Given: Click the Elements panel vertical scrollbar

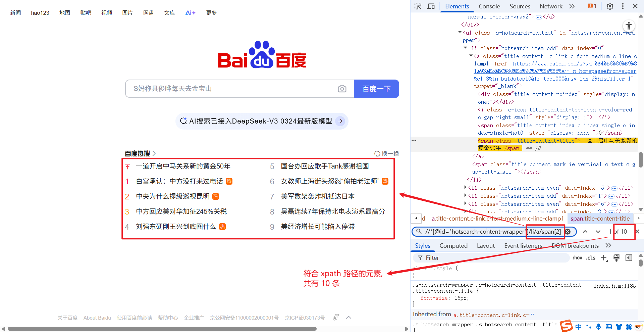Looking at the screenshot, I should [x=641, y=160].
